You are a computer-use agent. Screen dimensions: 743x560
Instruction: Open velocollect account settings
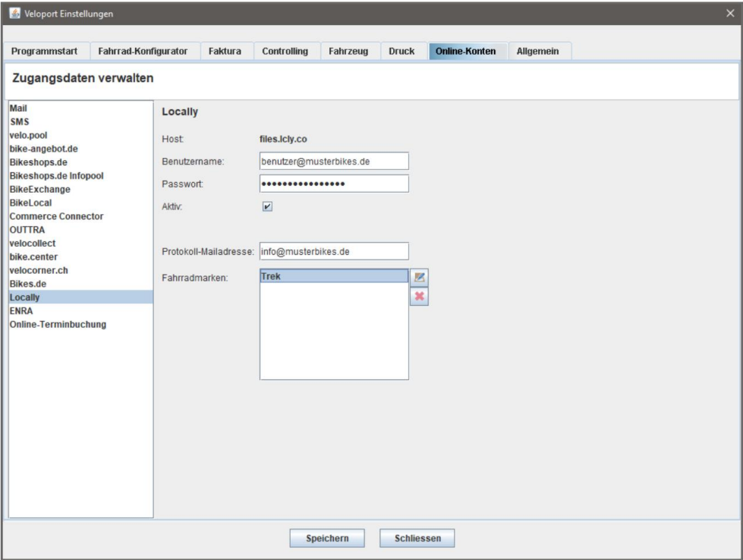click(x=80, y=244)
